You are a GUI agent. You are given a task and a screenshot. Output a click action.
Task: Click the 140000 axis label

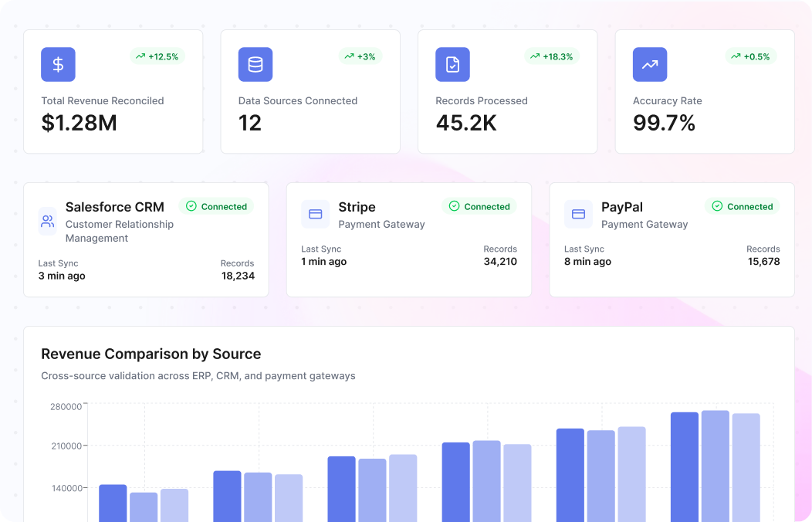click(x=66, y=488)
